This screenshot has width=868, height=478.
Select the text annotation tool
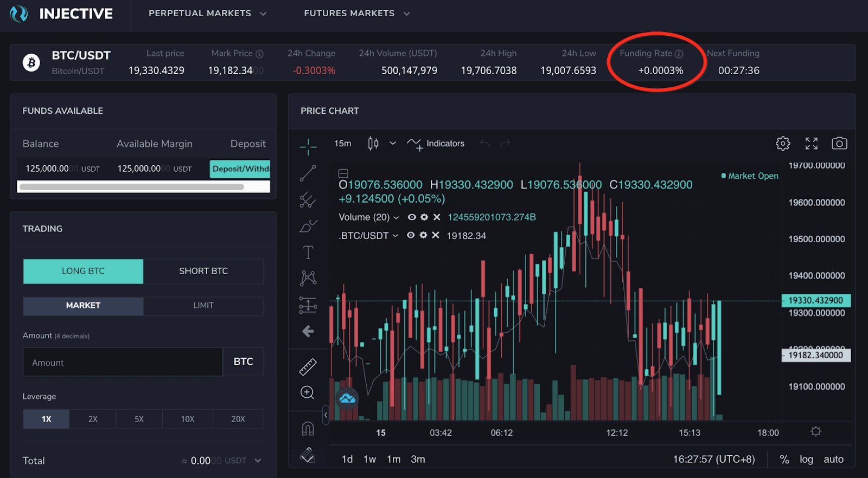(x=308, y=253)
